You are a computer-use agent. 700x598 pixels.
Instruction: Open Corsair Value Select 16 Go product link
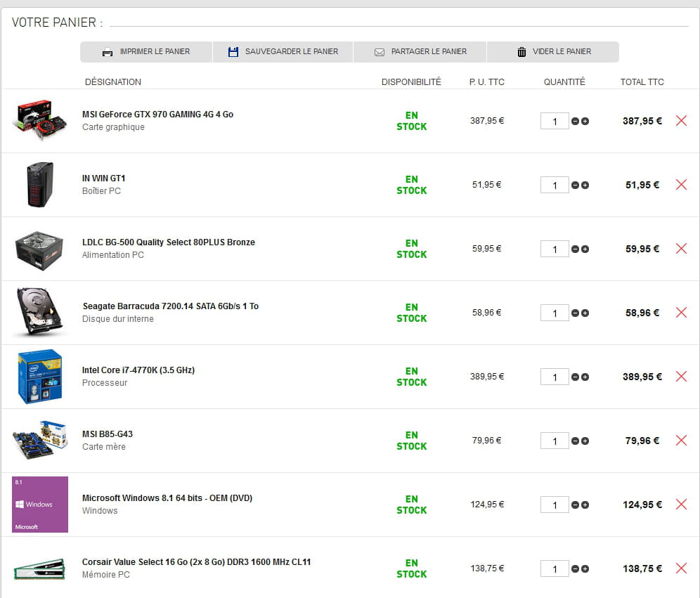tap(196, 562)
